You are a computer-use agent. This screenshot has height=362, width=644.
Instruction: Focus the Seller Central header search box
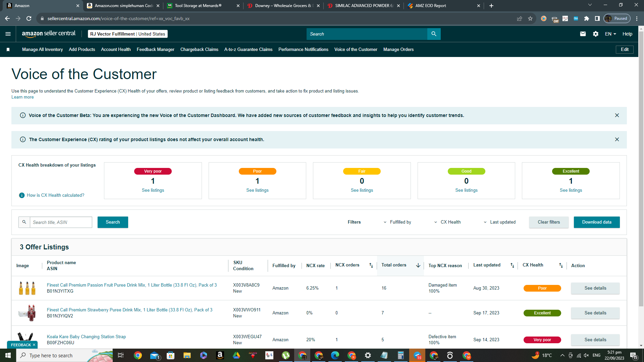click(x=367, y=34)
